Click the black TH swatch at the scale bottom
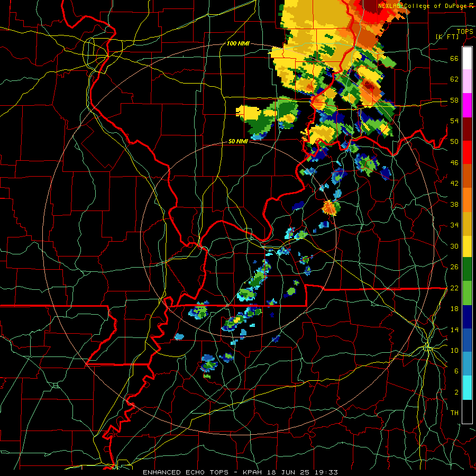This screenshot has height=476, width=476. coord(467,411)
